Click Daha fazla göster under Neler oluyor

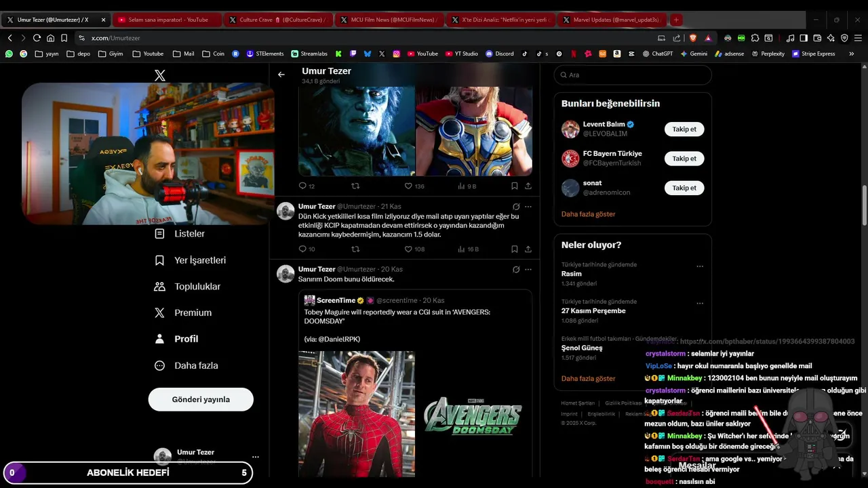point(589,379)
